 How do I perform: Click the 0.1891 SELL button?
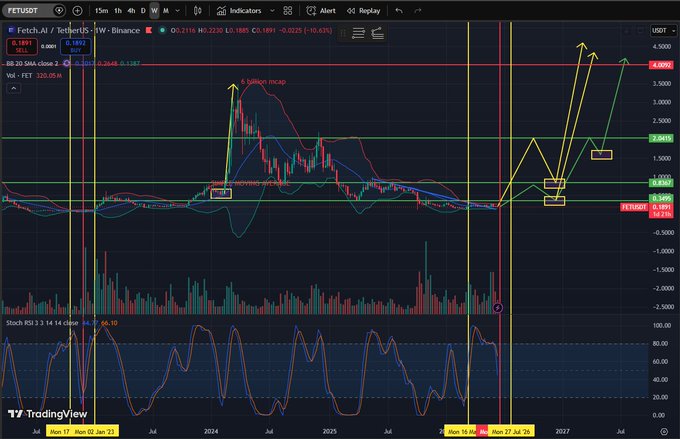22,46
